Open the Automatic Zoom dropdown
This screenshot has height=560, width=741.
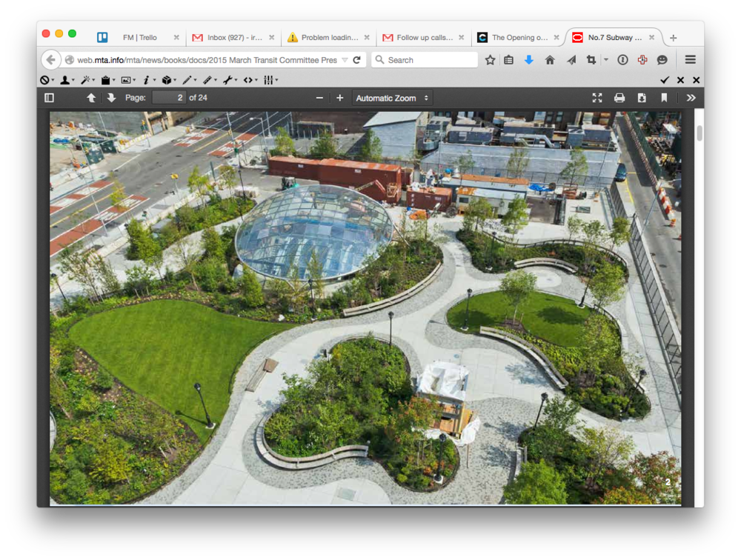pyautogui.click(x=391, y=97)
